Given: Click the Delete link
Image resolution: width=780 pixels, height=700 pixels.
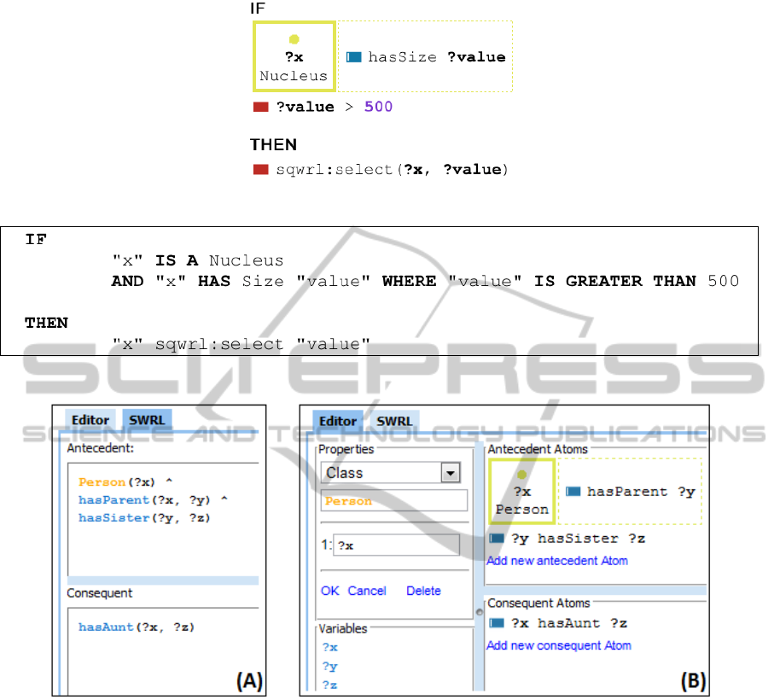Looking at the screenshot, I should pos(423,591).
